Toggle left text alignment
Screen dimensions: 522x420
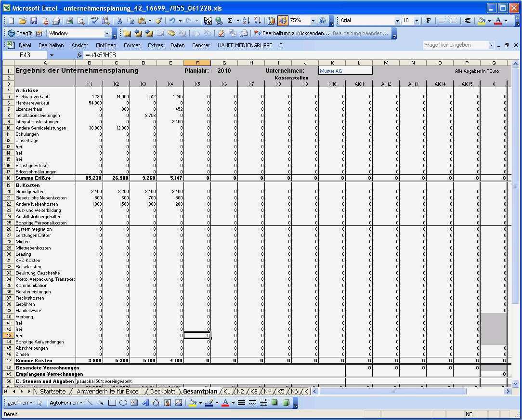[442, 21]
